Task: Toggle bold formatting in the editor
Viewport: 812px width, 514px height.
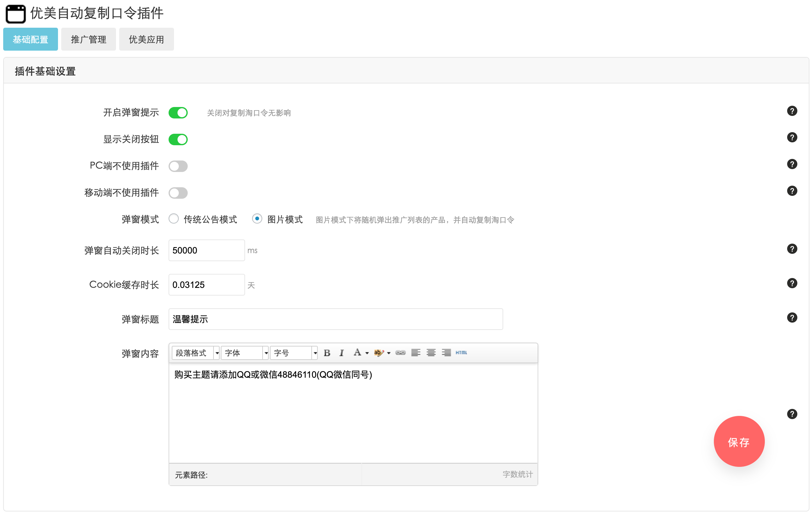Action: (x=327, y=353)
